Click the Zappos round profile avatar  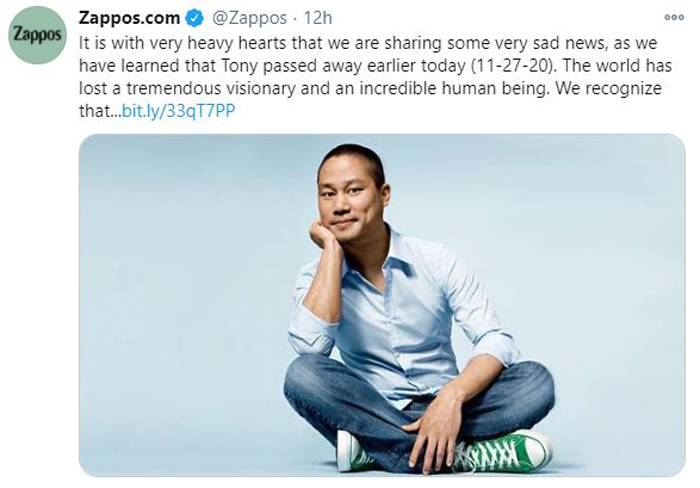click(x=38, y=35)
